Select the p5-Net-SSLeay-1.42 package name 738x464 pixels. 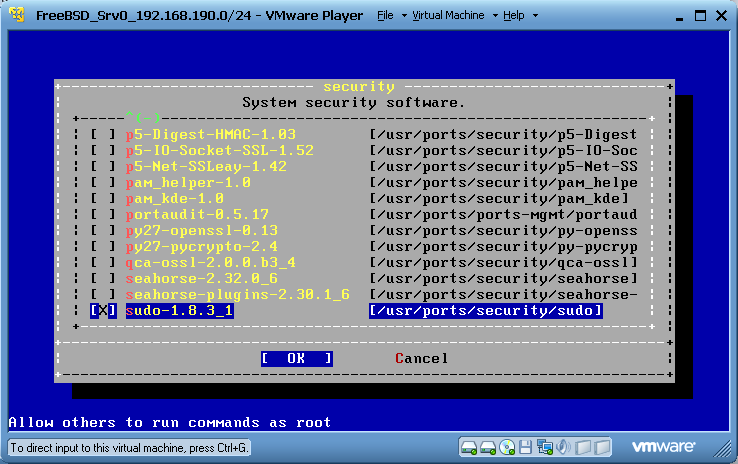(x=206, y=167)
